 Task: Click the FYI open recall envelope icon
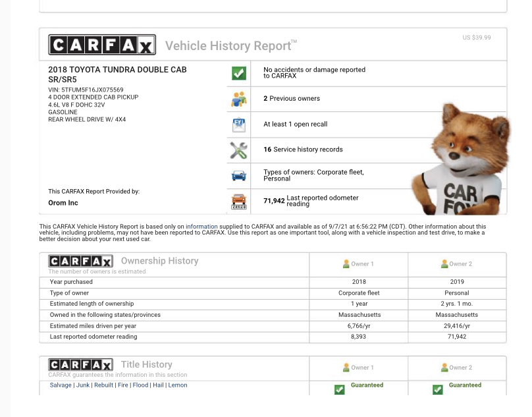[239, 125]
